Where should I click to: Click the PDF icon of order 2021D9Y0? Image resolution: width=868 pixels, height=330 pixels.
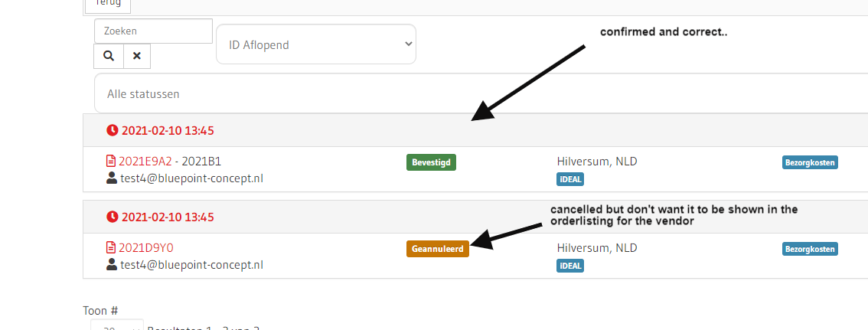tap(110, 248)
